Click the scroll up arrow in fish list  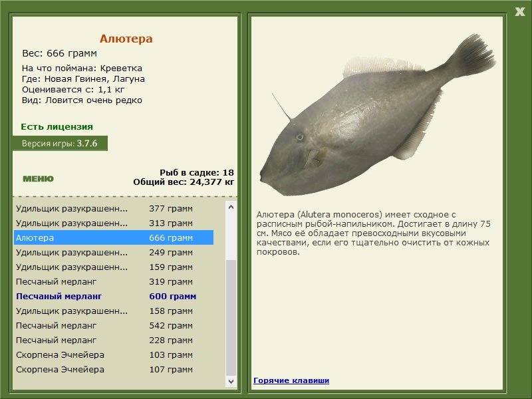(231, 207)
